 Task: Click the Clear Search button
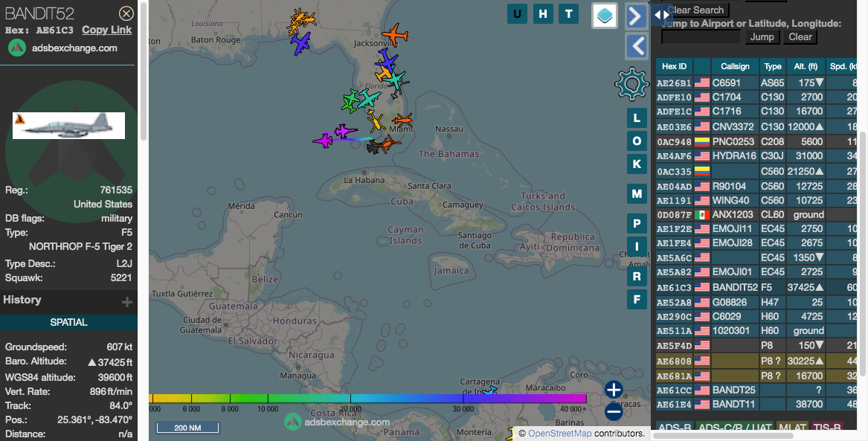[x=695, y=10]
